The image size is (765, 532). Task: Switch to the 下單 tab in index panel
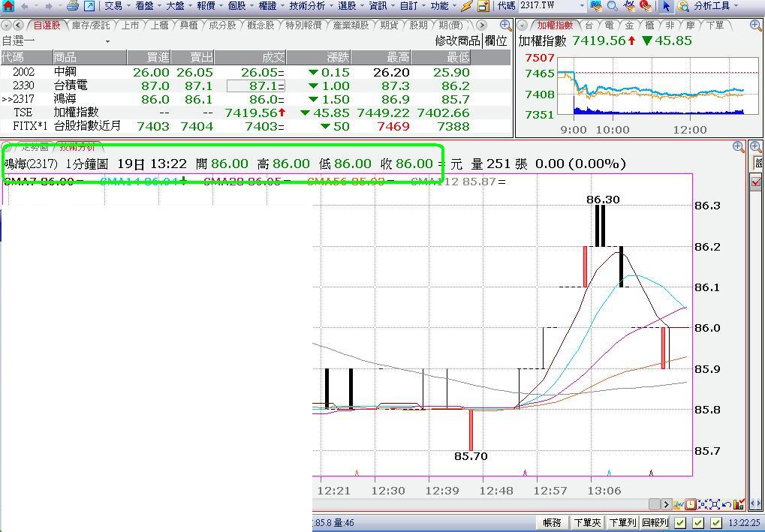(x=715, y=26)
